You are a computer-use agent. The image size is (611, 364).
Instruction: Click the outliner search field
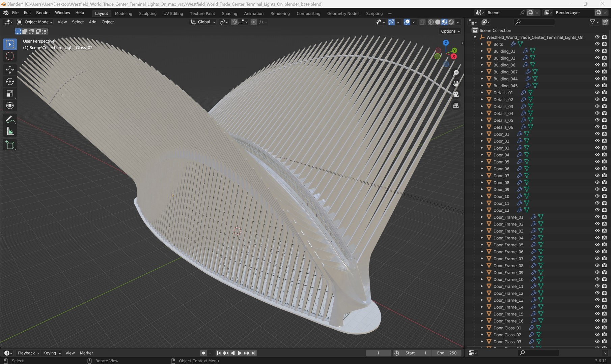pyautogui.click(x=534, y=22)
